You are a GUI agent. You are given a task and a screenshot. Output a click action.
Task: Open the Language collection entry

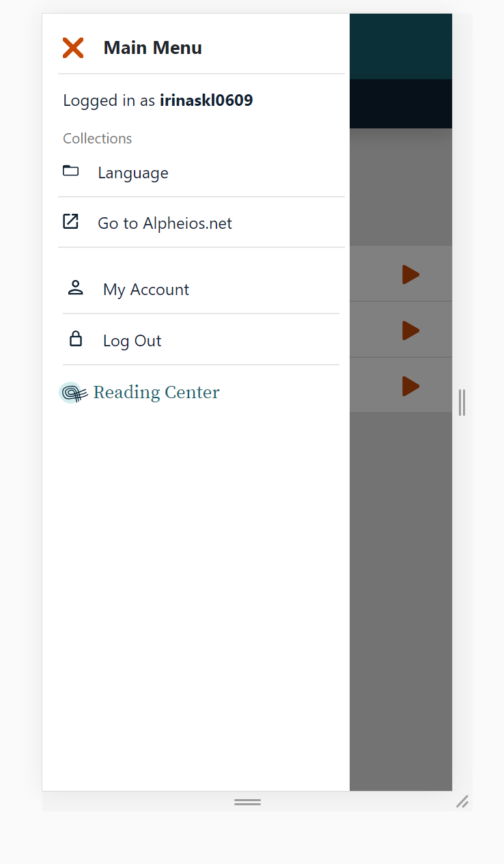click(x=132, y=173)
